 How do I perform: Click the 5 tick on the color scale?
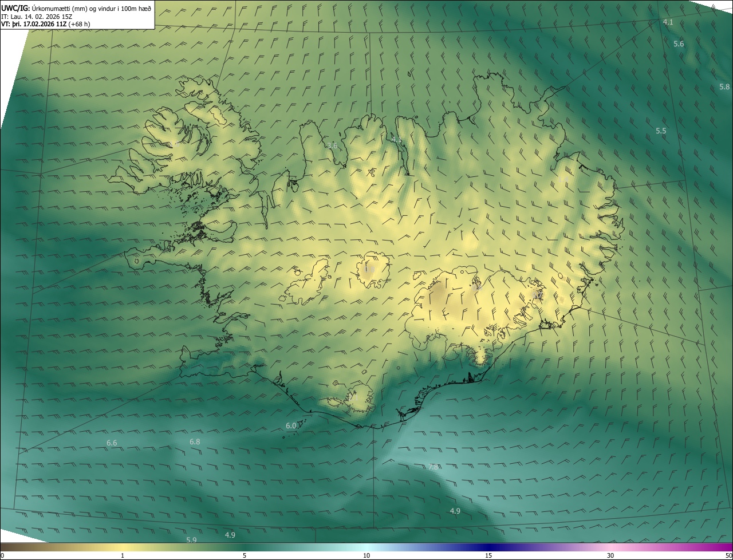coord(245,556)
